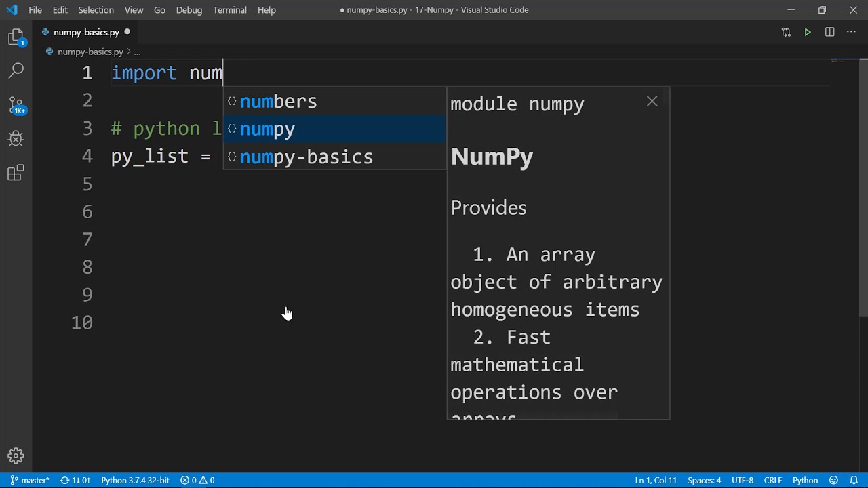Open the Selection menu
The height and width of the screenshot is (488, 868).
point(96,9)
